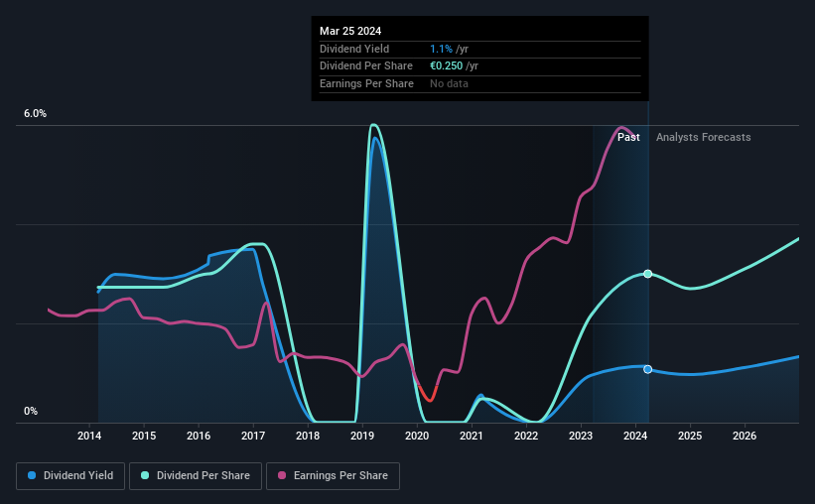Click the blue Dividend Yield legend dot
The width and height of the screenshot is (815, 504).
[32, 475]
